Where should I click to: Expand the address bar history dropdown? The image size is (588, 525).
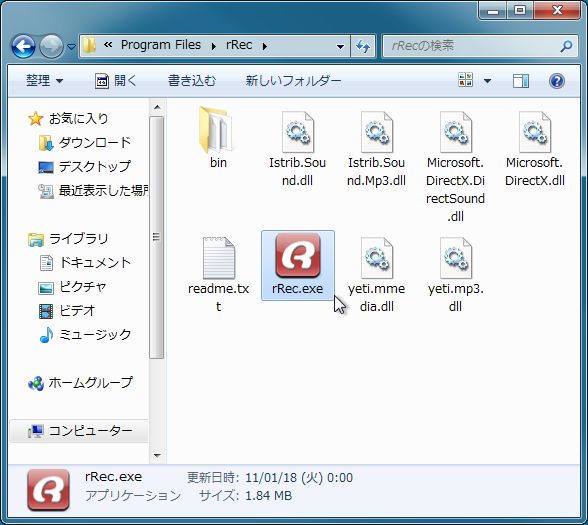click(x=340, y=47)
